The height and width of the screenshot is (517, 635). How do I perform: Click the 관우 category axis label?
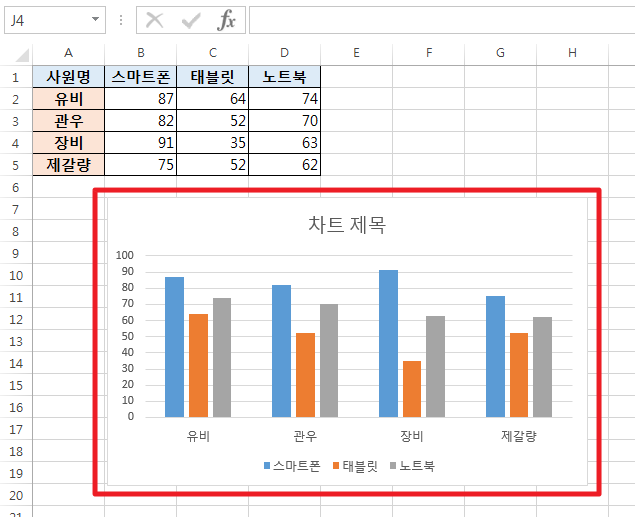pos(305,436)
